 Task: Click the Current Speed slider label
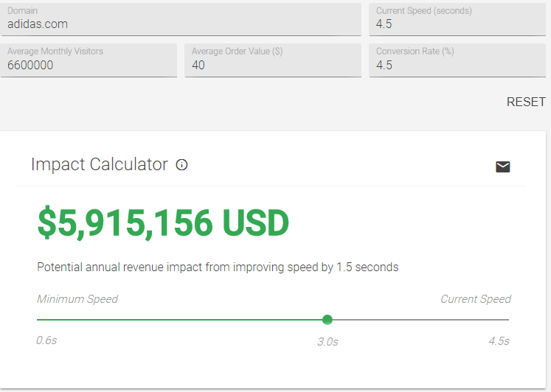[476, 299]
